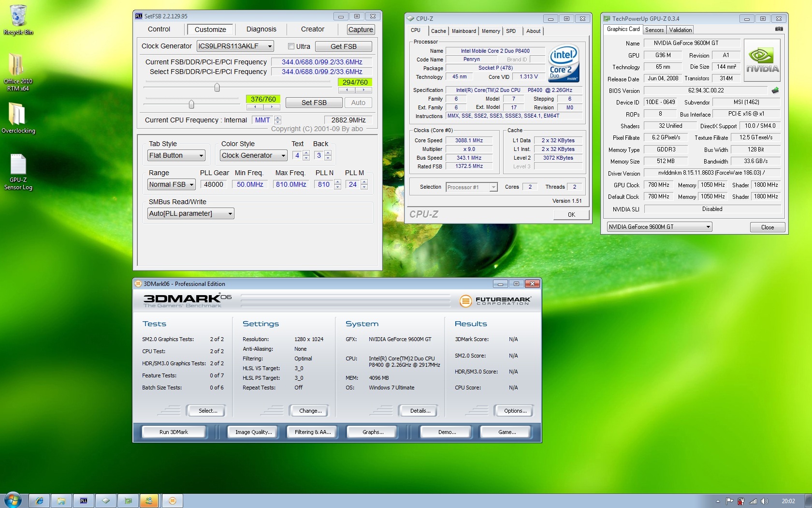Screen dimensions: 812x508
Task: Decrease the Back color stepper value
Action: coord(328,158)
